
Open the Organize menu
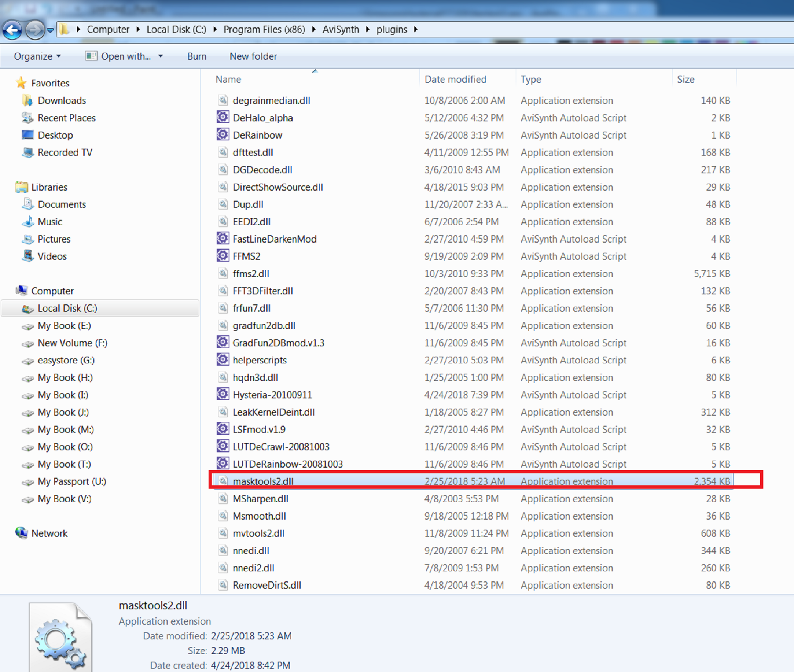coord(37,56)
